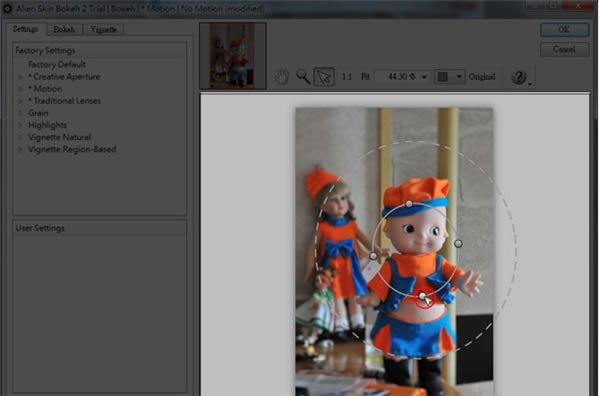Expand the Creative Aperture group
Image resolution: width=600 pixels, height=396 pixels.
click(x=20, y=77)
